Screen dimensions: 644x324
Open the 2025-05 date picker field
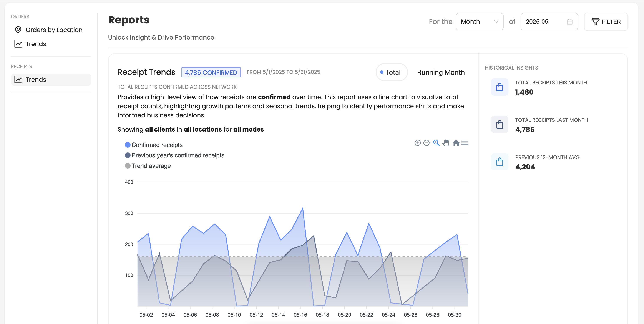tap(549, 22)
